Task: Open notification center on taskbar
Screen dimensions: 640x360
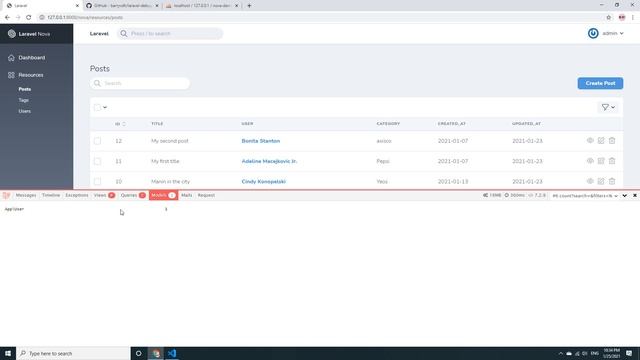Action: click(629, 353)
